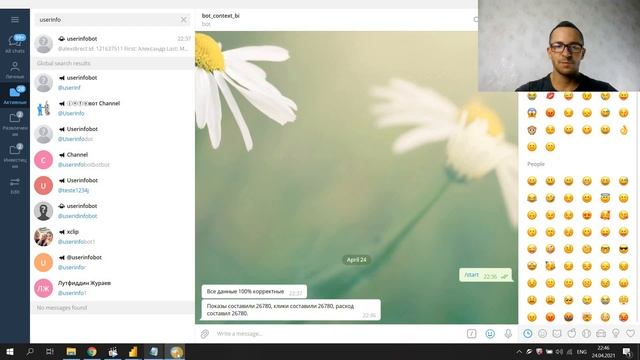Screen dimensions: 640x360
Task: Open the Telegram hamburger main menu
Action: pyautogui.click(x=15, y=20)
